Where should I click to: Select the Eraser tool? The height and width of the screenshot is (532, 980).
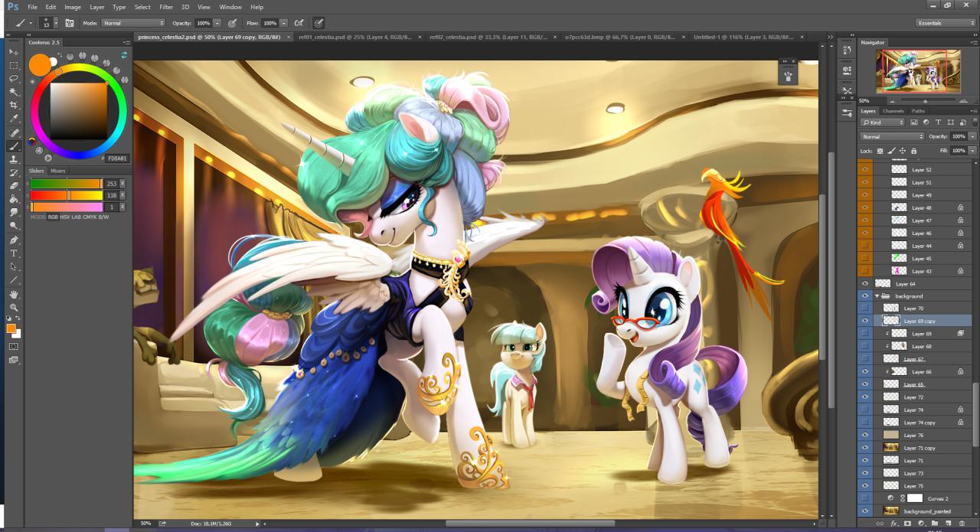pos(14,185)
